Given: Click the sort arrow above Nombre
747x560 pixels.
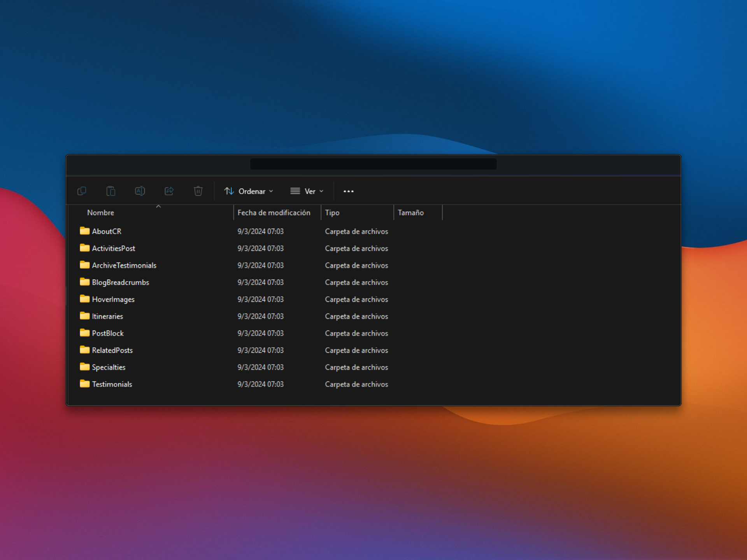Looking at the screenshot, I should (158, 206).
